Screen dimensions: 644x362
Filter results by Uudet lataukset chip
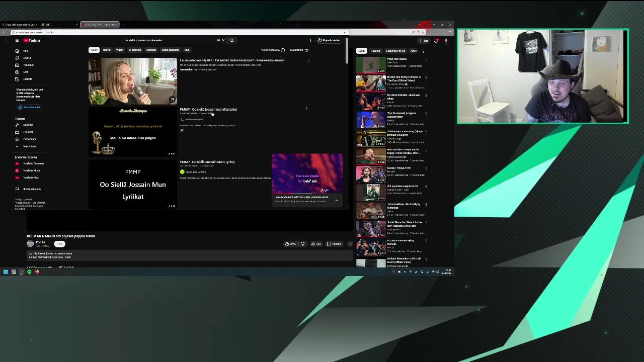(x=170, y=50)
